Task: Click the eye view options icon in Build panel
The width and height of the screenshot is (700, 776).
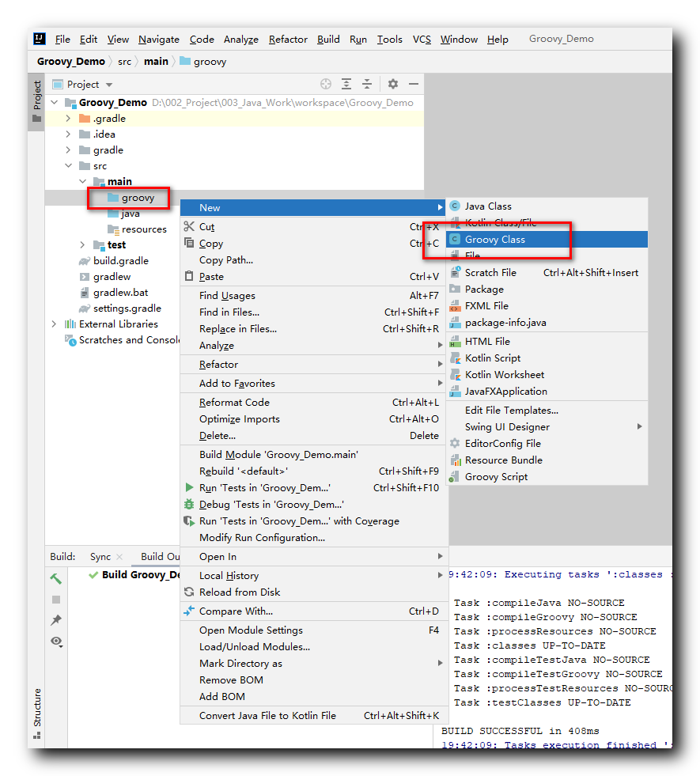Action: 56,642
